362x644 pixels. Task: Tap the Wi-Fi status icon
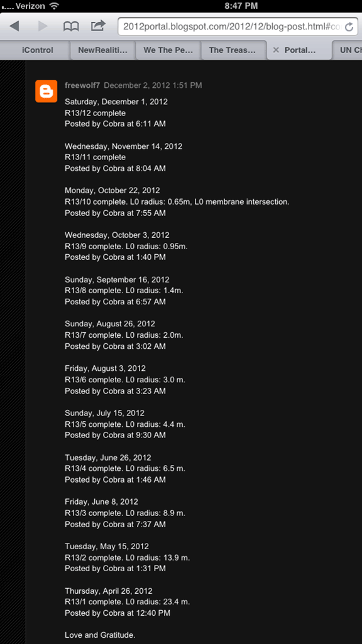[x=54, y=6]
